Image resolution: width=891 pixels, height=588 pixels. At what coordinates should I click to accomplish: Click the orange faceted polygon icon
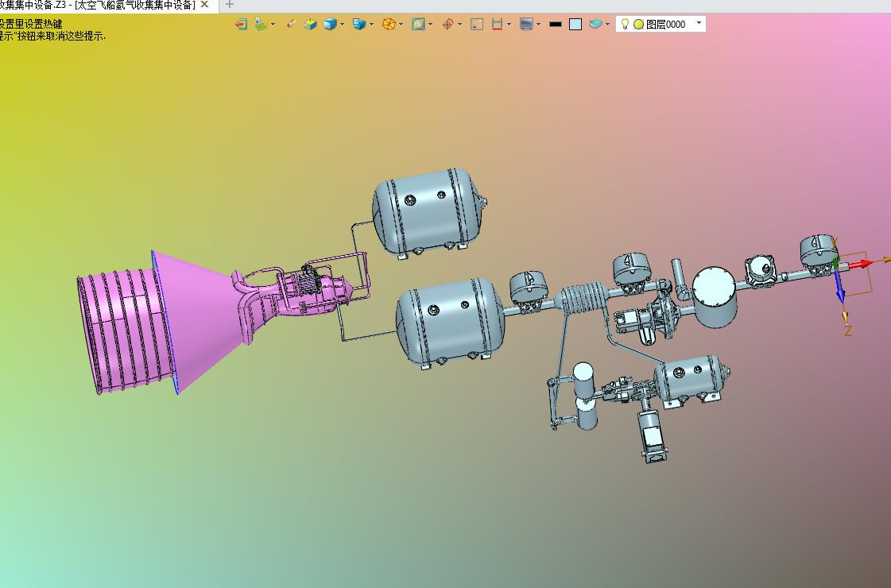[389, 25]
